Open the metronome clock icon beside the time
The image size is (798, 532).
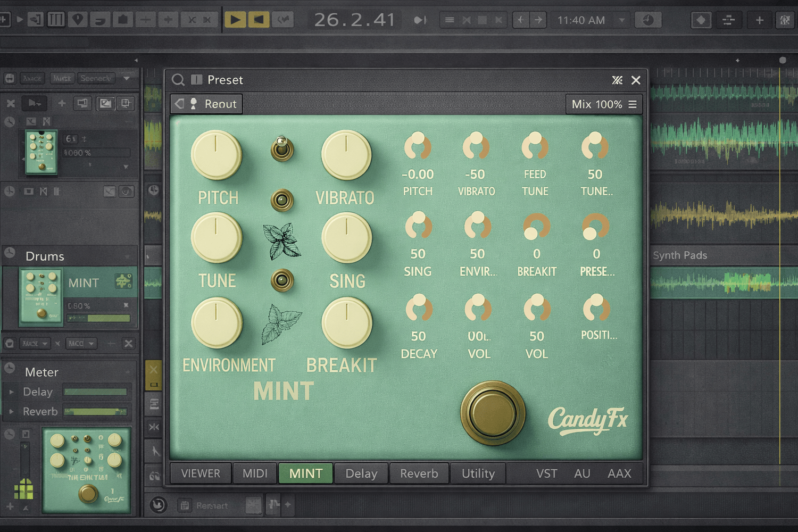[x=648, y=20]
